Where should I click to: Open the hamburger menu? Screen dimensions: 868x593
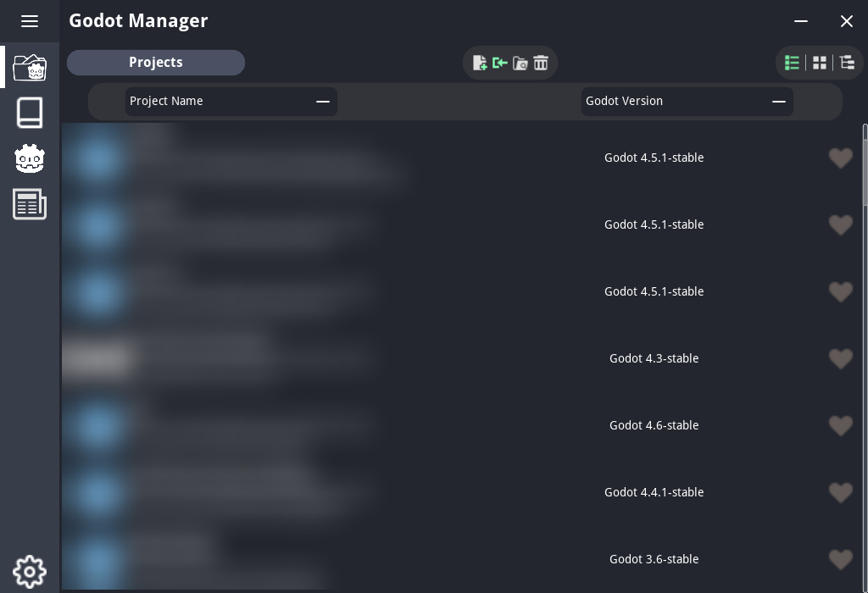click(x=30, y=21)
